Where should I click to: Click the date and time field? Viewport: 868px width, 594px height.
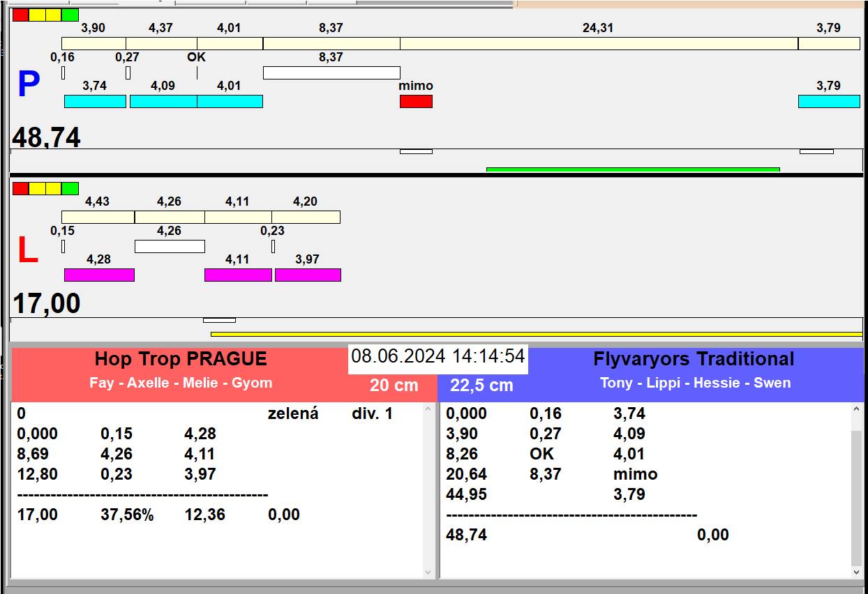tap(437, 356)
